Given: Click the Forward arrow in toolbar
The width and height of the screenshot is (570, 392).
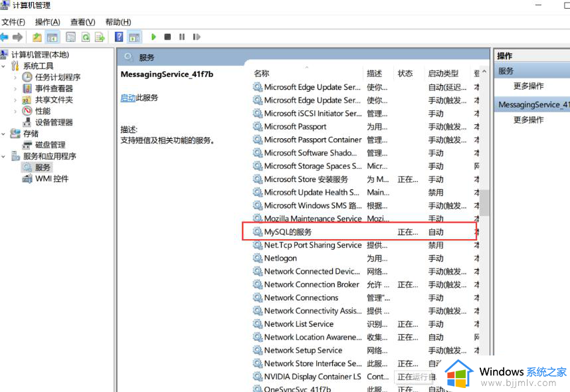Looking at the screenshot, I should [17, 37].
